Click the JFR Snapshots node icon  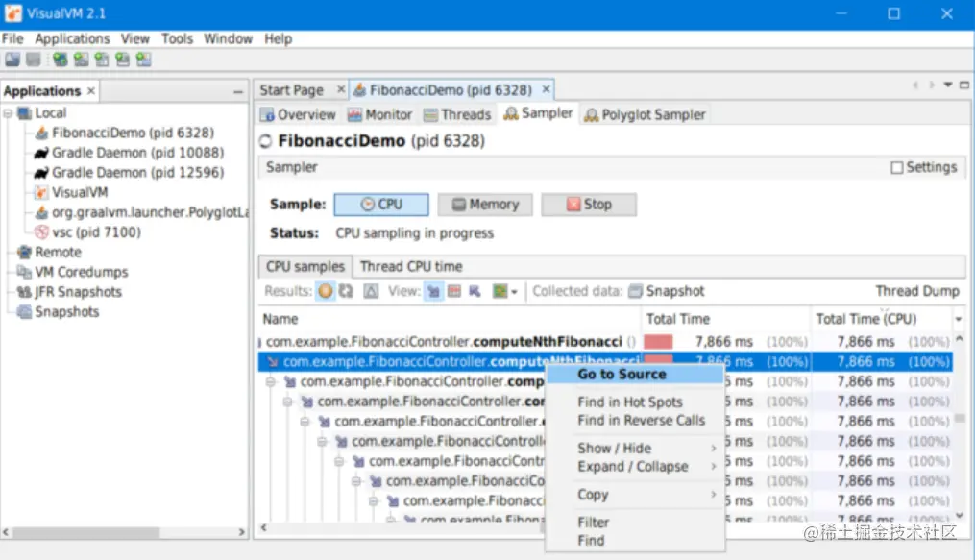pos(24,292)
